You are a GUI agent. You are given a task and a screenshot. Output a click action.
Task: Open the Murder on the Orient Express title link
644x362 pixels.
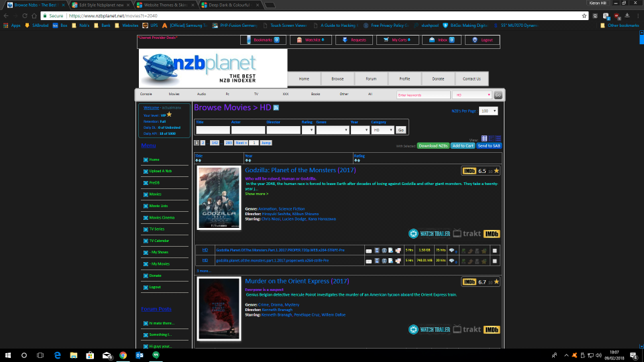point(297,281)
